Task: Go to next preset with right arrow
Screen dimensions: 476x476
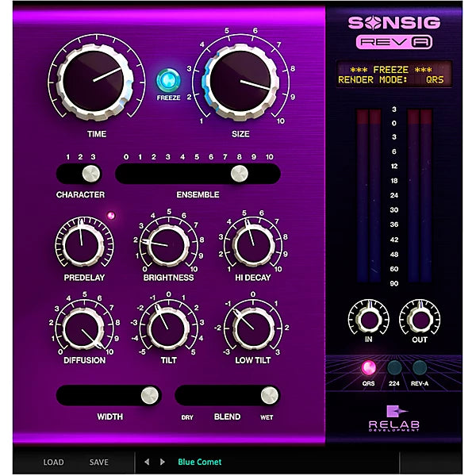Action: tap(163, 462)
